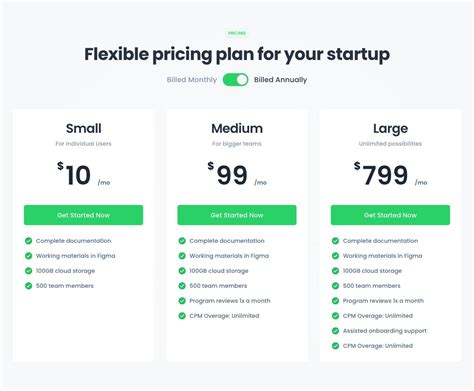Click the Flexible pricing plan heading
This screenshot has height=391, width=474.
point(237,55)
